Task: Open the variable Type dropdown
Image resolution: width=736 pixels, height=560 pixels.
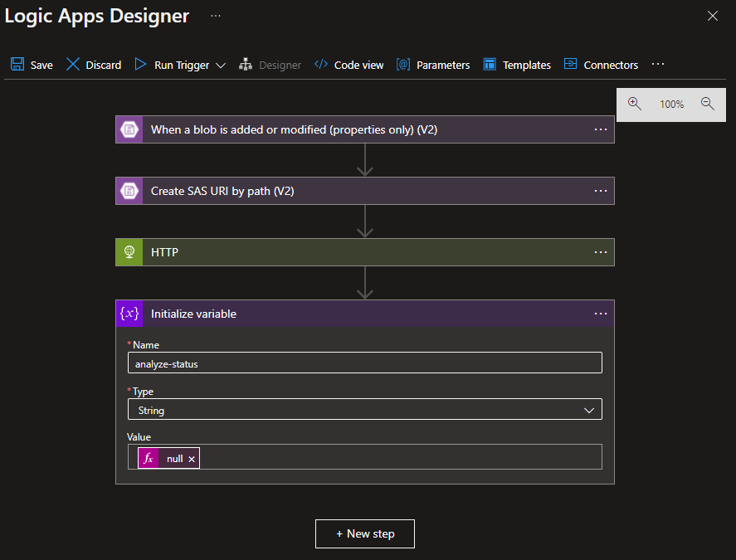Action: pos(364,410)
